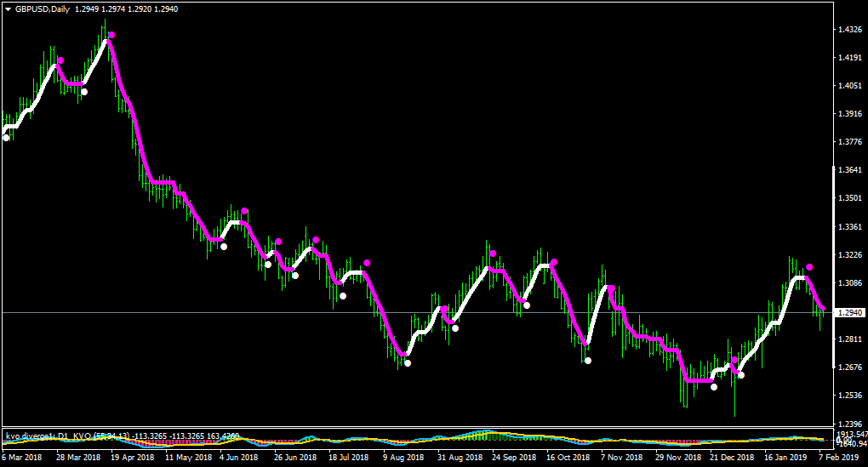Select the 6 Mar 2018 date label
The width and height of the screenshot is (868, 467).
click(21, 458)
